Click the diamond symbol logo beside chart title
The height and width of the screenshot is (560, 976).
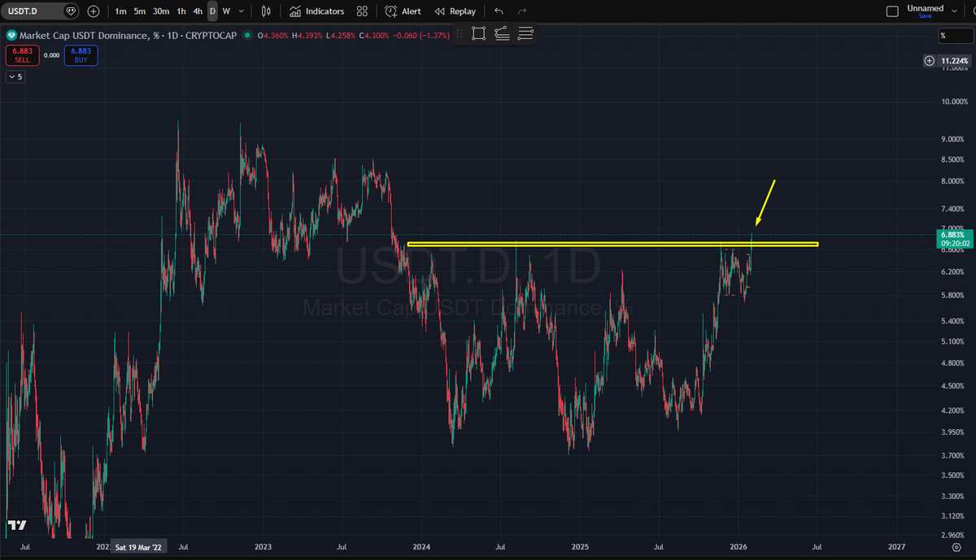tap(12, 35)
